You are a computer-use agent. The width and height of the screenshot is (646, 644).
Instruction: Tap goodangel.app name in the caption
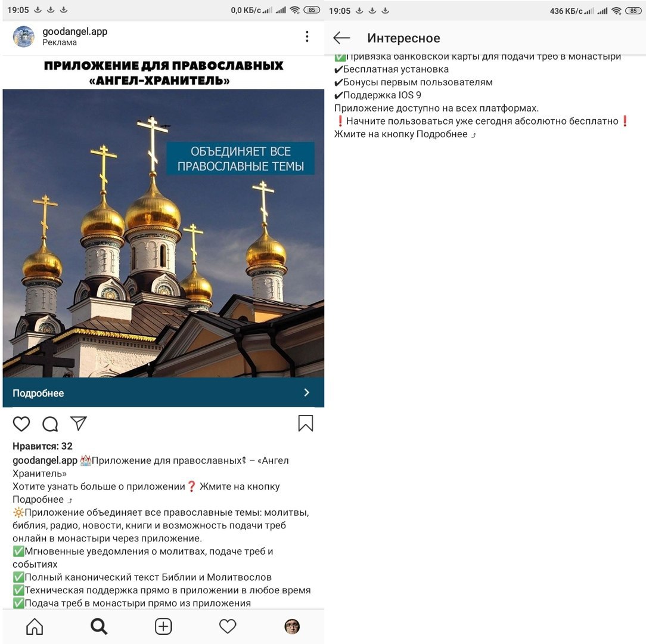coord(45,460)
